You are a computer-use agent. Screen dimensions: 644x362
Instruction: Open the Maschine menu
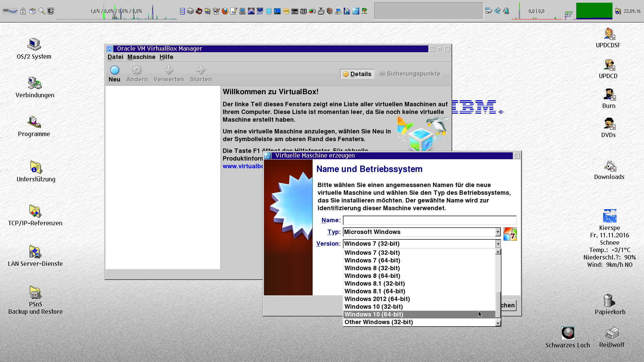pyautogui.click(x=141, y=57)
